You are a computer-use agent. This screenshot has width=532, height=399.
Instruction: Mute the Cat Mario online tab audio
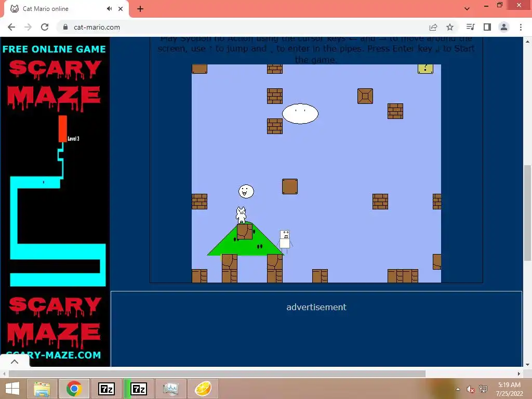pos(109,9)
